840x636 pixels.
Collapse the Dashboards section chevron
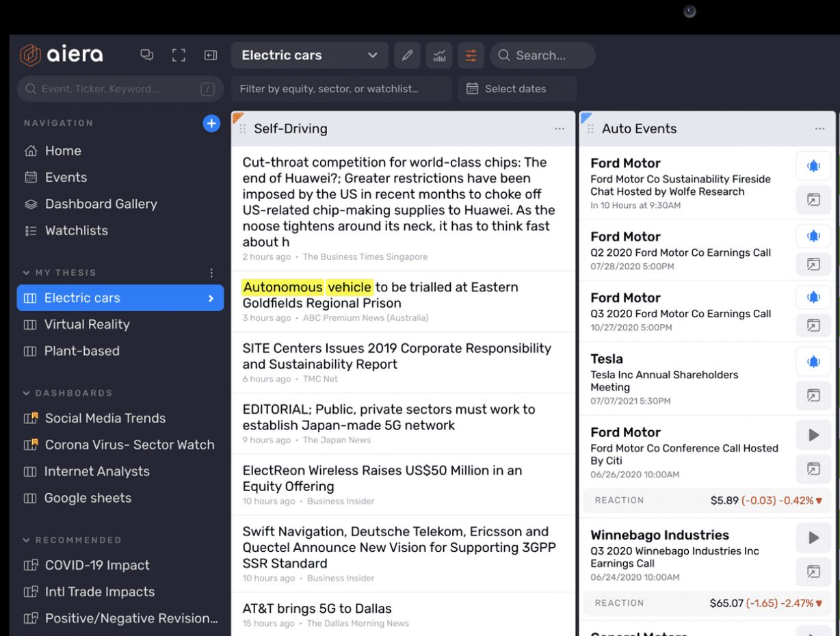point(27,393)
